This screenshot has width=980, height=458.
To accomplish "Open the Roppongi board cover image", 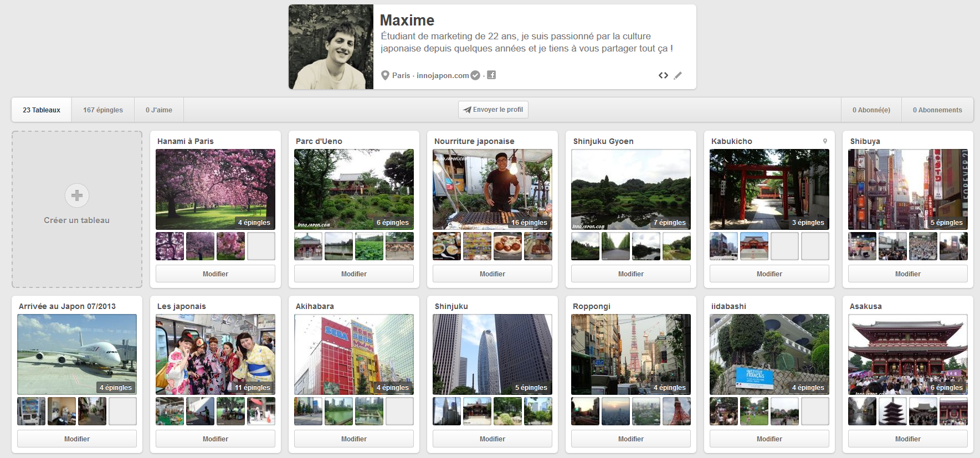I will click(x=631, y=354).
